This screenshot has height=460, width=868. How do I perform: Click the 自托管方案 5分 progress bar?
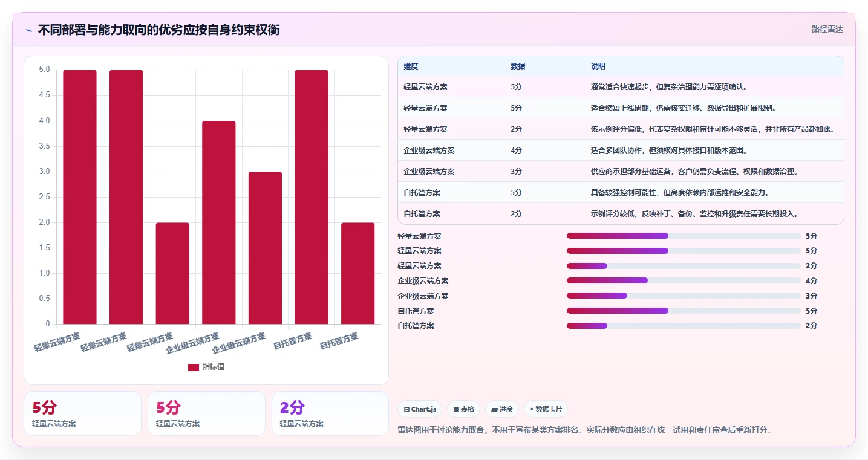click(x=684, y=311)
